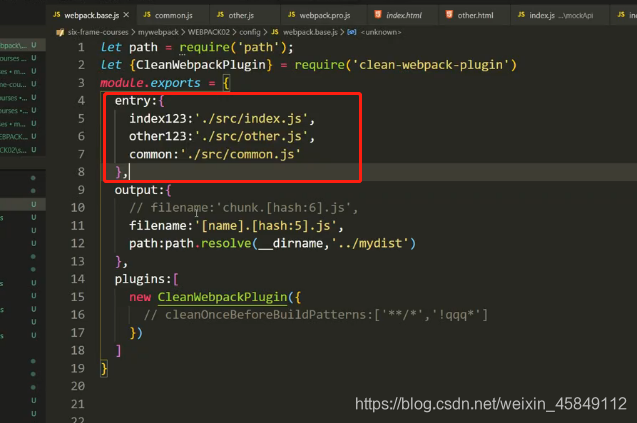The width and height of the screenshot is (637, 423).
Task: Click the entry: key
Action: click(x=136, y=101)
